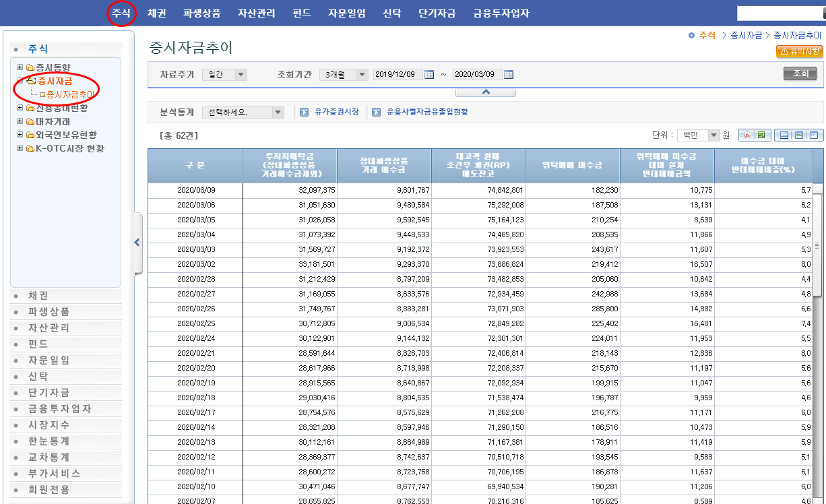Open 채권 in the top menu
The image size is (826, 504).
tap(157, 13)
